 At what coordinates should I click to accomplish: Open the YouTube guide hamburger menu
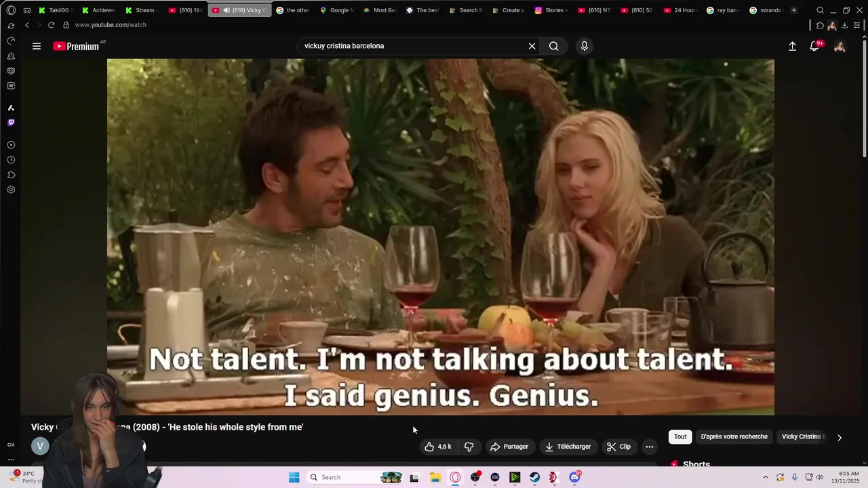[x=37, y=46]
